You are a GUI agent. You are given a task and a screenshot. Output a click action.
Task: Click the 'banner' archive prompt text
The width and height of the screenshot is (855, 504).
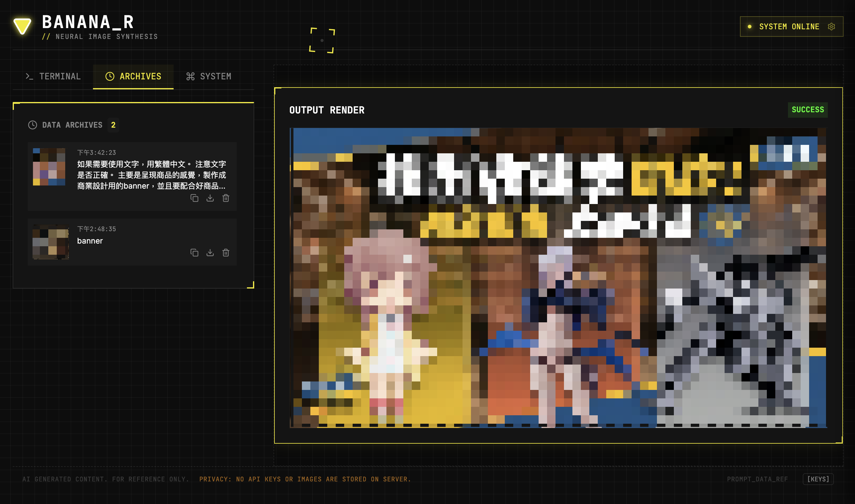coord(90,241)
